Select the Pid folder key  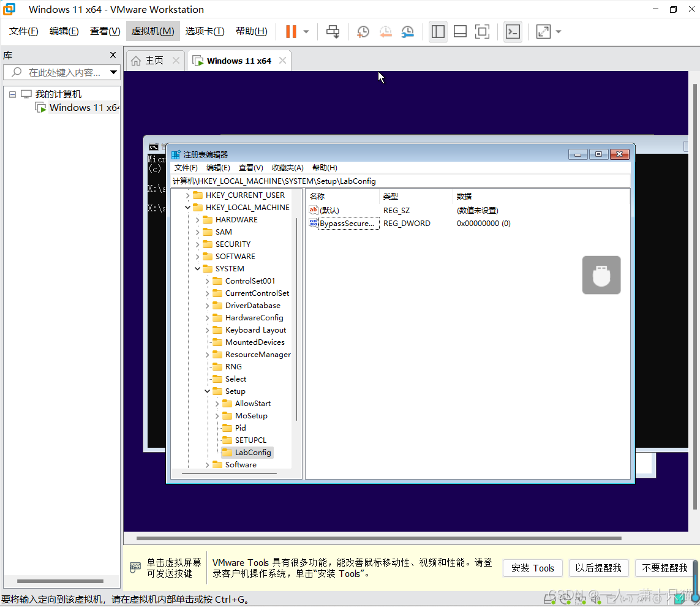click(240, 428)
